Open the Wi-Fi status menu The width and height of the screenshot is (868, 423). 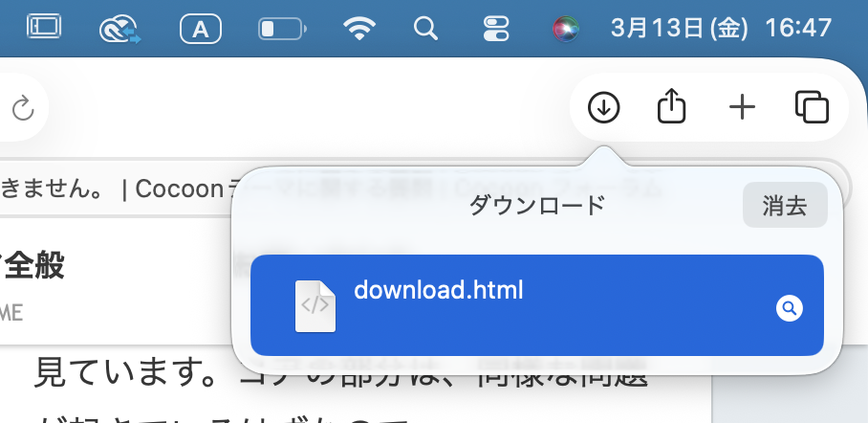click(x=359, y=28)
